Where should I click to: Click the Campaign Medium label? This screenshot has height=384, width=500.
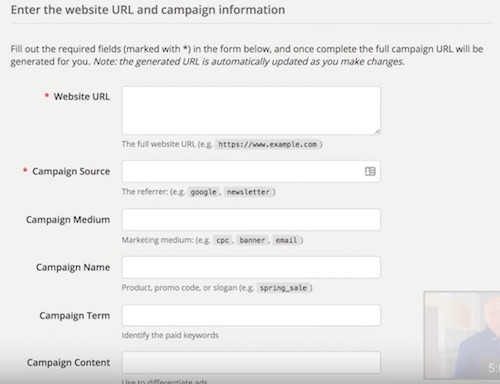[68, 220]
